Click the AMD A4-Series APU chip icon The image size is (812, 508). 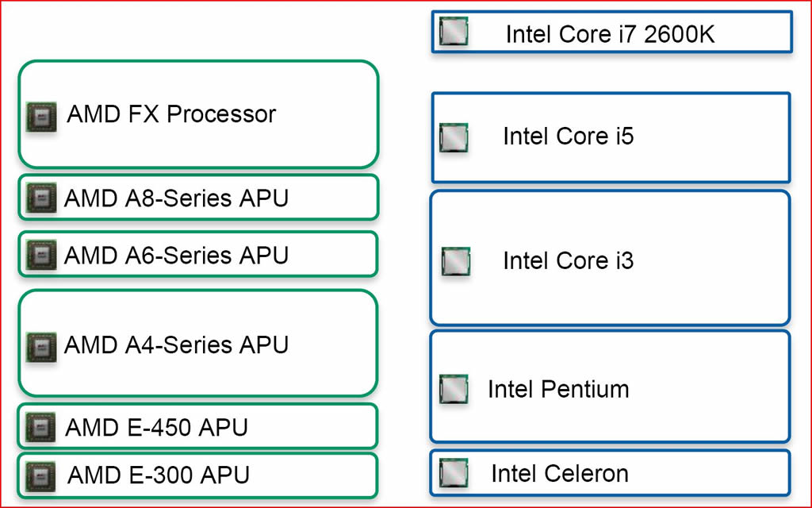coord(41,347)
